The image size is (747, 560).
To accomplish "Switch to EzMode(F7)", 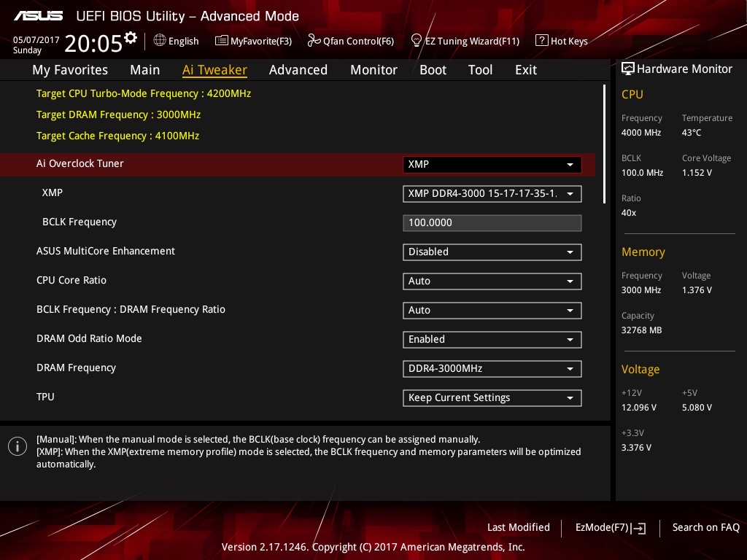I will (611, 528).
